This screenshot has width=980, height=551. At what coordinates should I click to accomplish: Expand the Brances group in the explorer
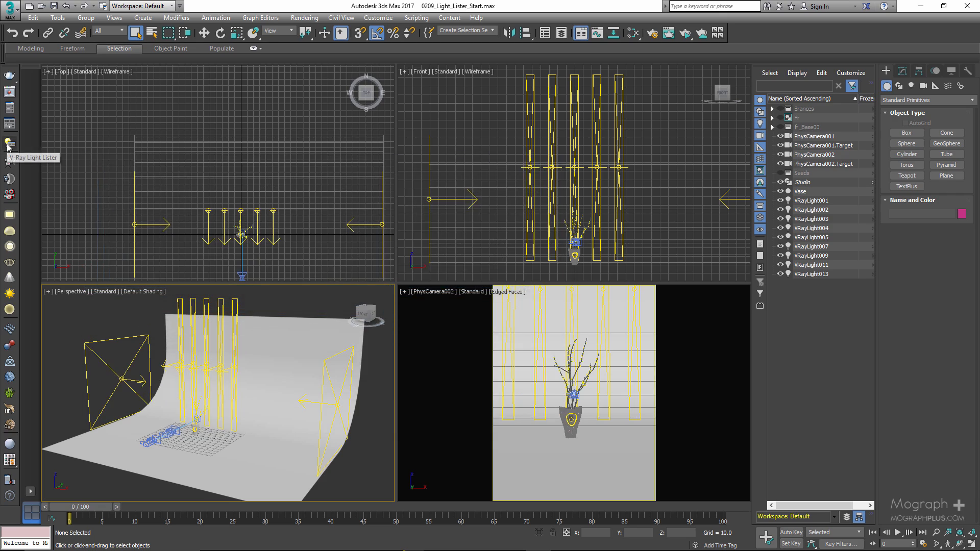click(x=772, y=109)
